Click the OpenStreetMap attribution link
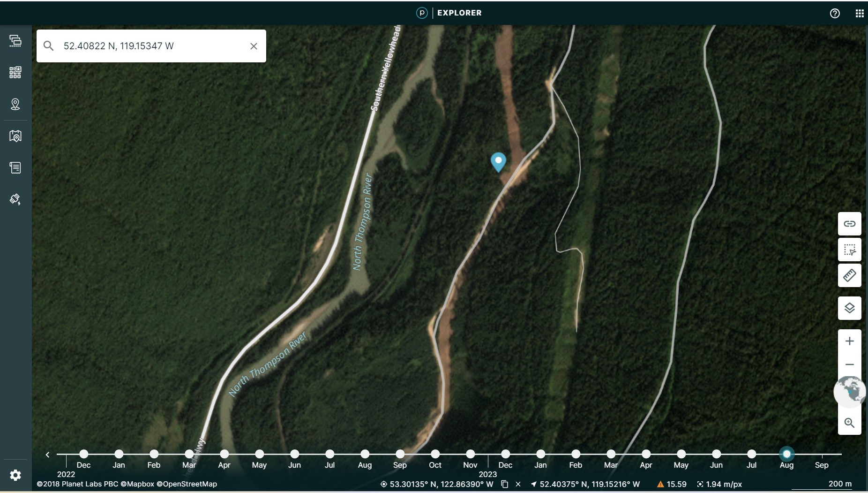The height and width of the screenshot is (493, 868). pos(187,484)
